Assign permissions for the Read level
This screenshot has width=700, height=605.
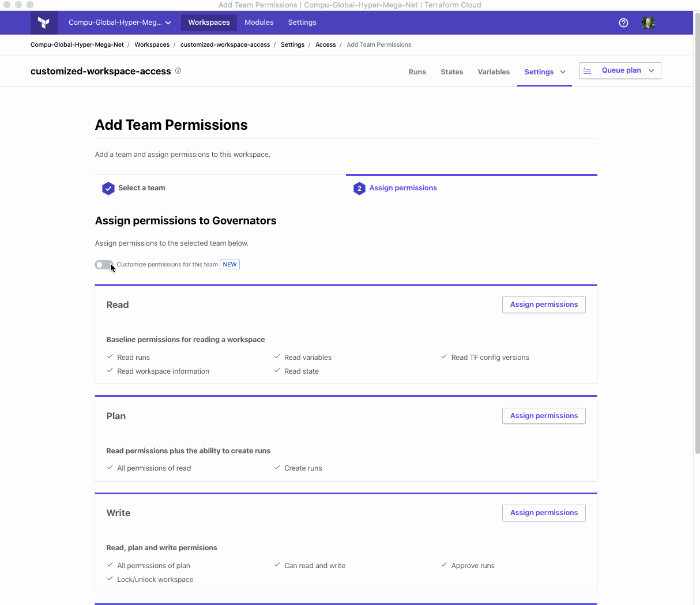[544, 305]
